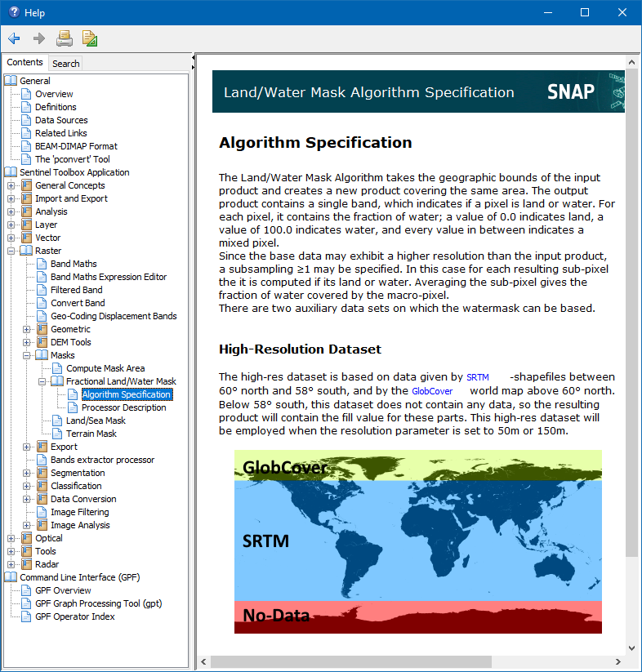
Task: Switch to the Search tab
Action: (x=65, y=64)
